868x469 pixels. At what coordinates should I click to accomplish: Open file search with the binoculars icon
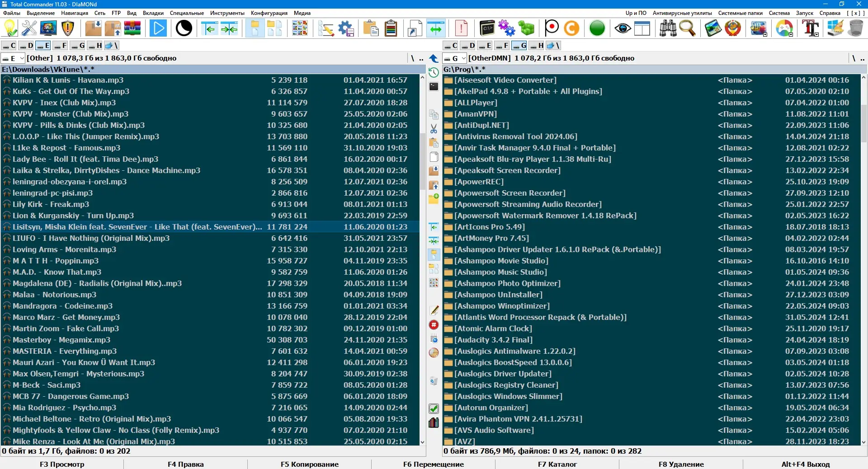coord(668,28)
